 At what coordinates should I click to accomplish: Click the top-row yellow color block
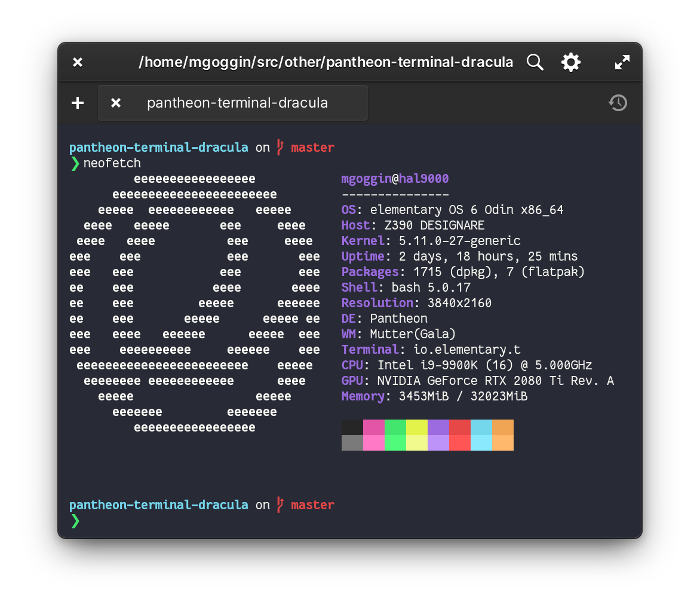(x=417, y=427)
